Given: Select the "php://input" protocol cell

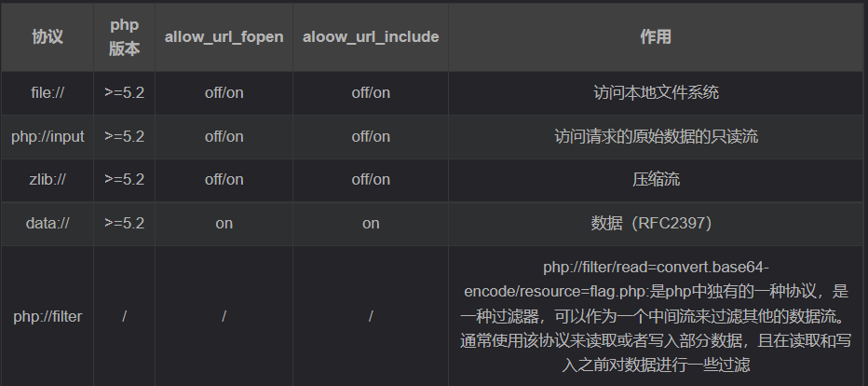Looking at the screenshot, I should pos(47,136).
